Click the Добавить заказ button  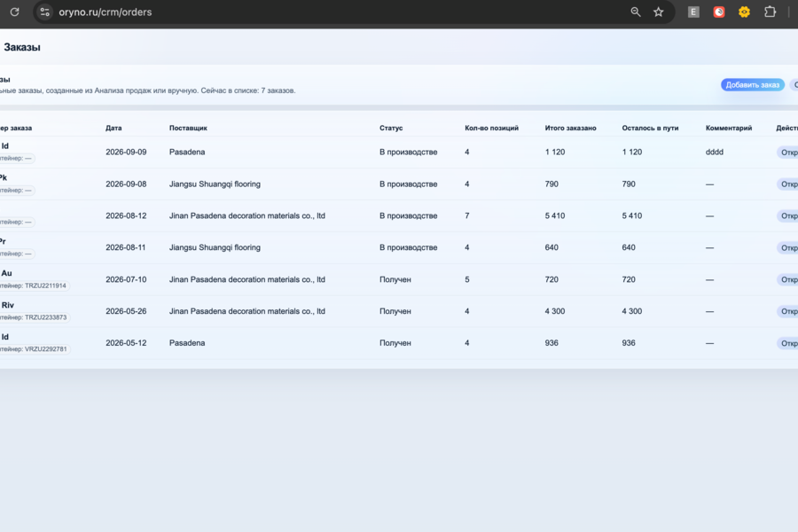(752, 85)
